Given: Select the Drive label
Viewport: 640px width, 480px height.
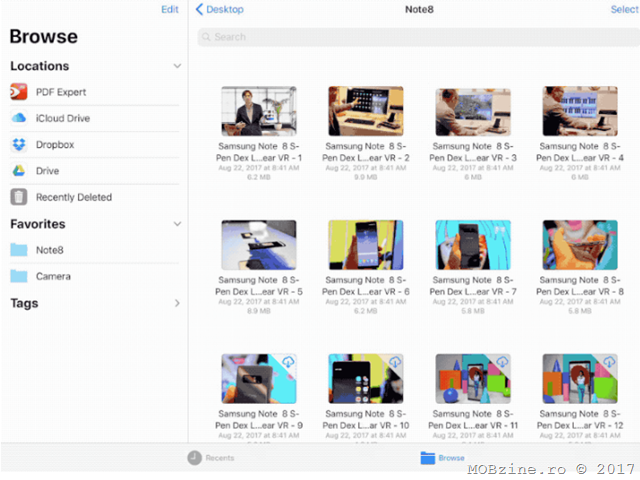Looking at the screenshot, I should pyautogui.click(x=47, y=171).
